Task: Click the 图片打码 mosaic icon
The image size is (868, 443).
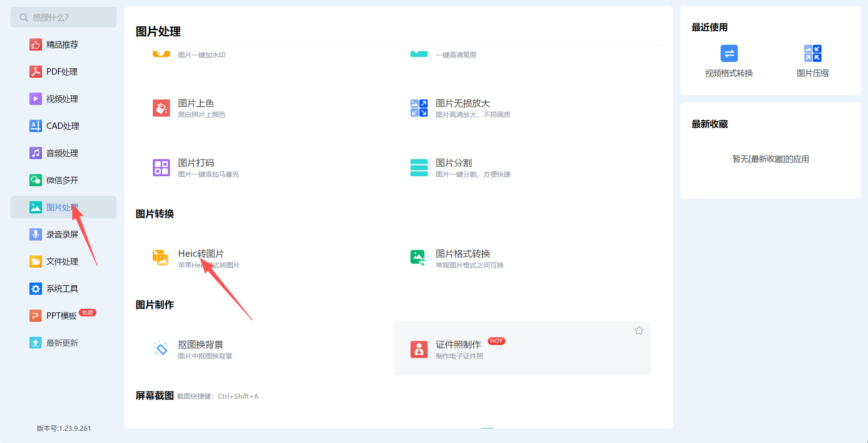Action: pyautogui.click(x=161, y=168)
